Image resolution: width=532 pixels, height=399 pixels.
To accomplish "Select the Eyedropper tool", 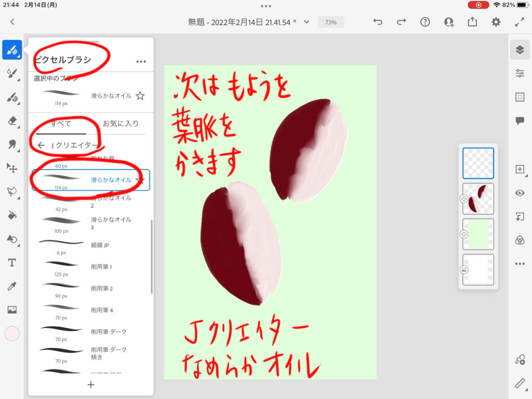I will click(12, 286).
